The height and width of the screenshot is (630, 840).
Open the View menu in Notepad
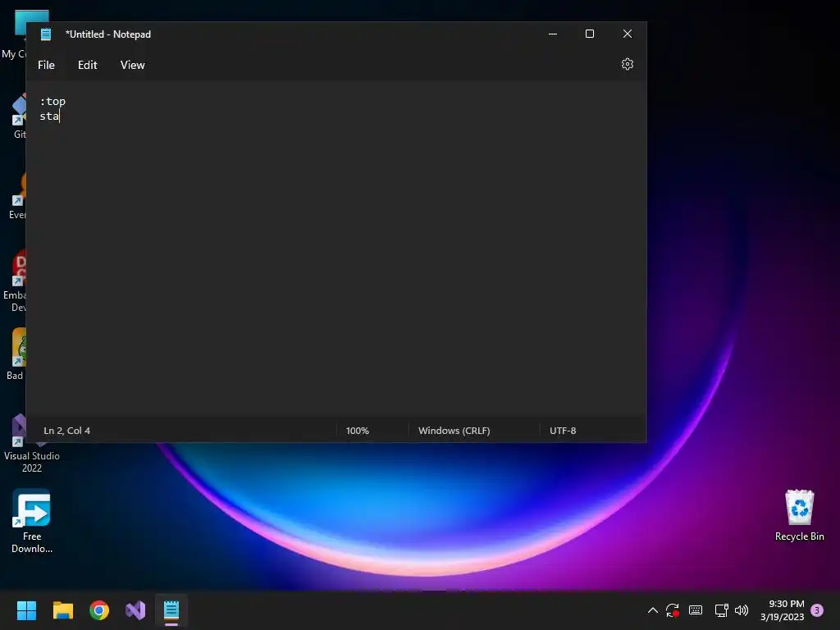[x=132, y=65]
